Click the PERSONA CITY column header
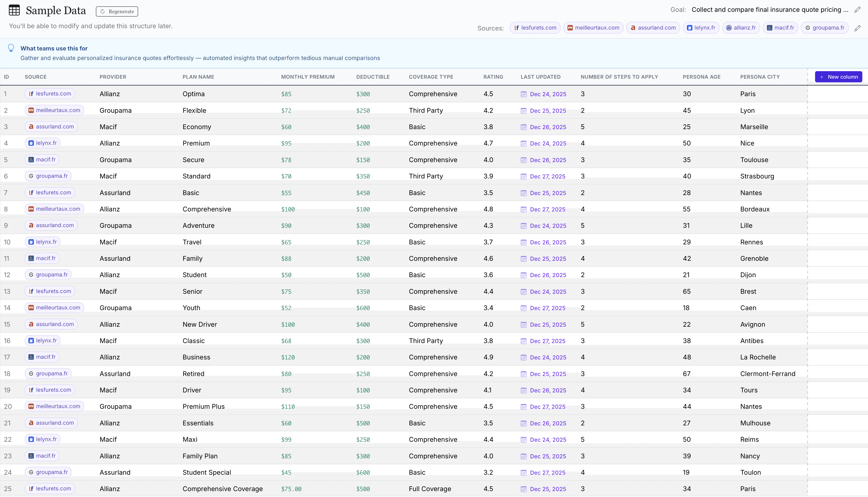This screenshot has width=868, height=497. point(760,77)
